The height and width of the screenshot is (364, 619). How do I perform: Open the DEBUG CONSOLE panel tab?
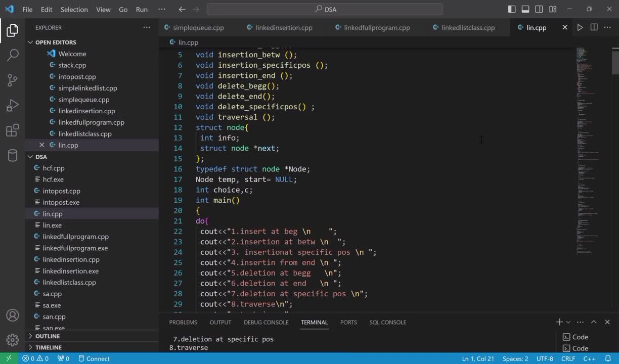pyautogui.click(x=266, y=322)
